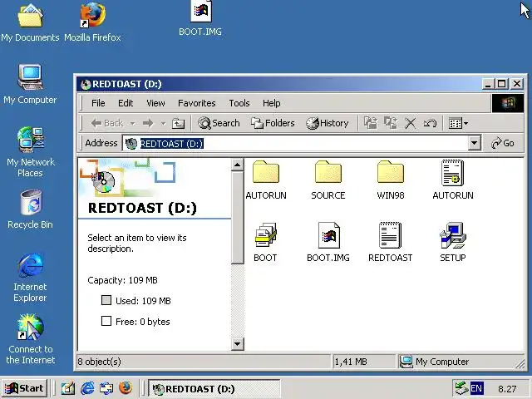Expand the Forward history dropdown arrow
Viewport: 532px width, 399px height.
click(163, 123)
